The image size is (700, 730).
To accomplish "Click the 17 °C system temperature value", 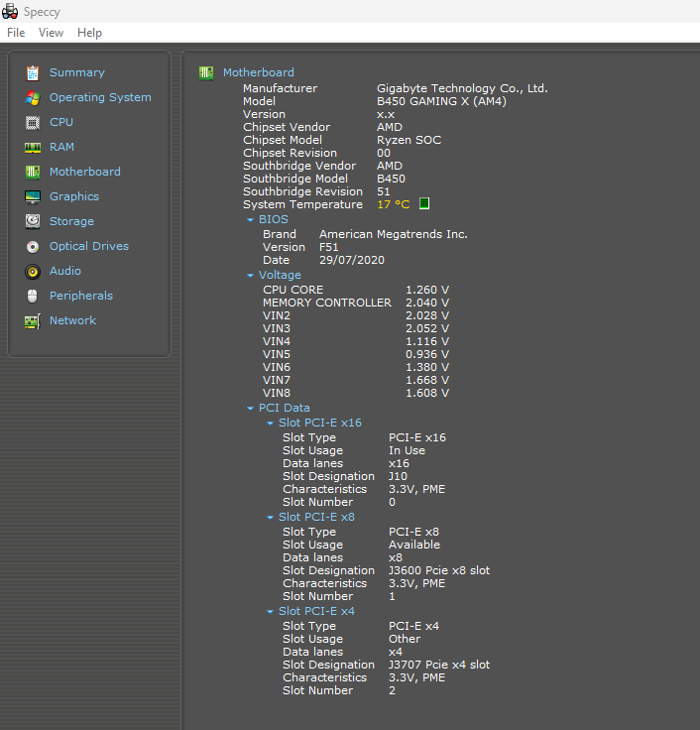I will [x=394, y=204].
